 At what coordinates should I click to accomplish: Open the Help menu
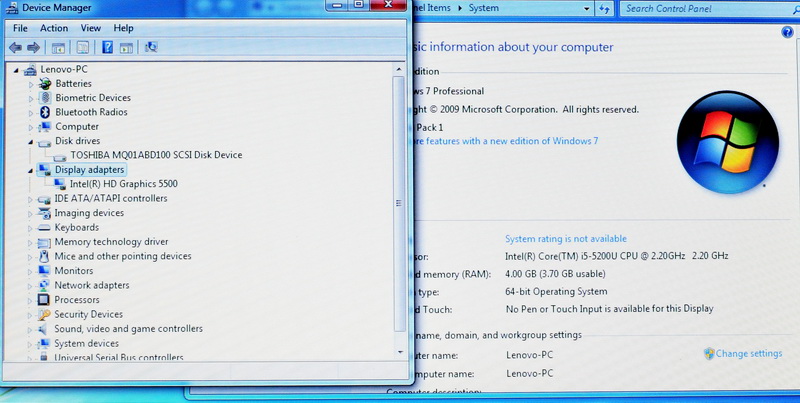tap(123, 28)
